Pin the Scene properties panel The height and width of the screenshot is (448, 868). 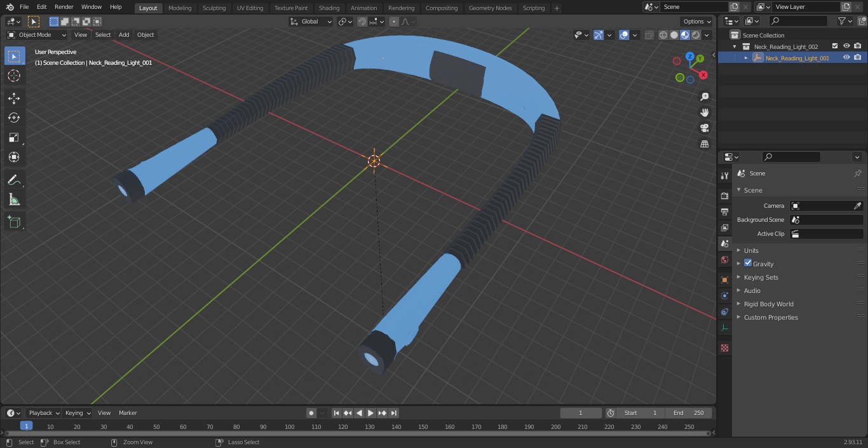click(857, 173)
